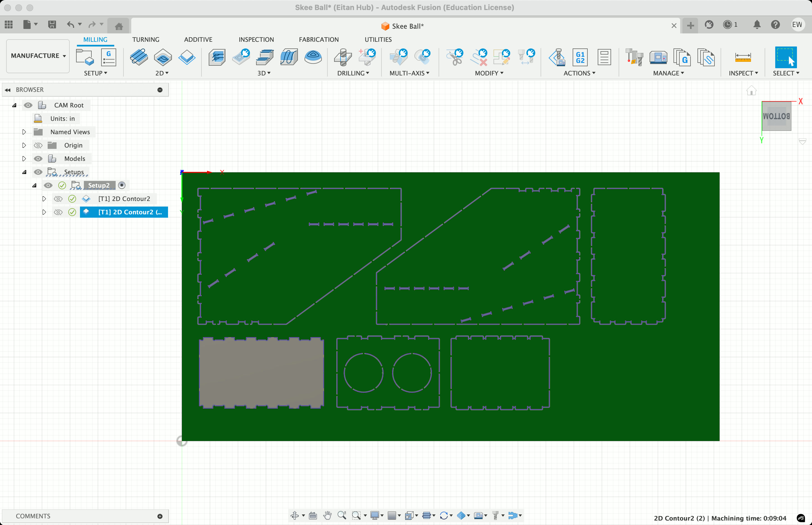Click the Post Process G1 G2 icon
The image size is (812, 525).
(580, 57)
